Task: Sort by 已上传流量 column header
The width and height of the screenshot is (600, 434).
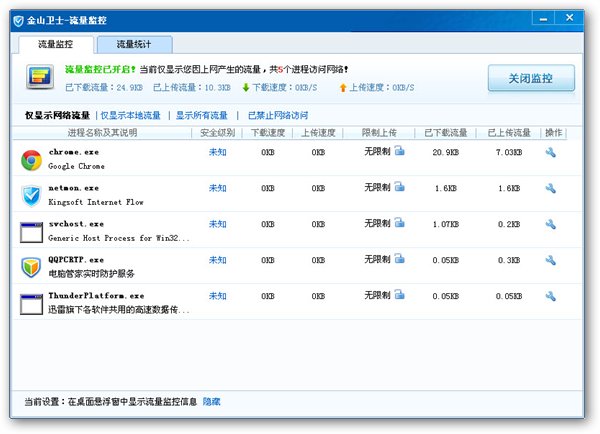Action: 509,133
